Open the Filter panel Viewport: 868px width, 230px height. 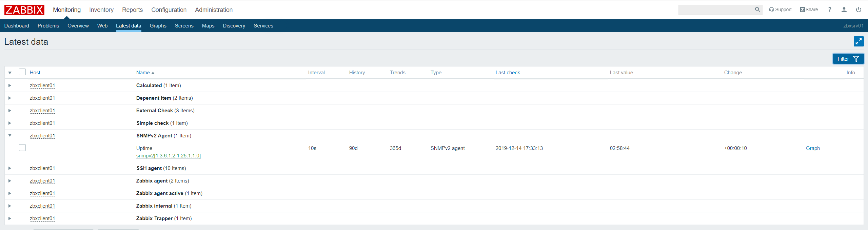(x=848, y=59)
